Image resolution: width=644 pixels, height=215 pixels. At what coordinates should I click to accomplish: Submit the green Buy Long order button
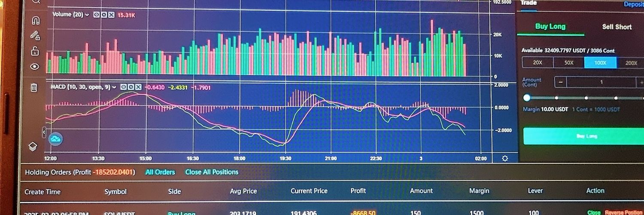click(583, 136)
